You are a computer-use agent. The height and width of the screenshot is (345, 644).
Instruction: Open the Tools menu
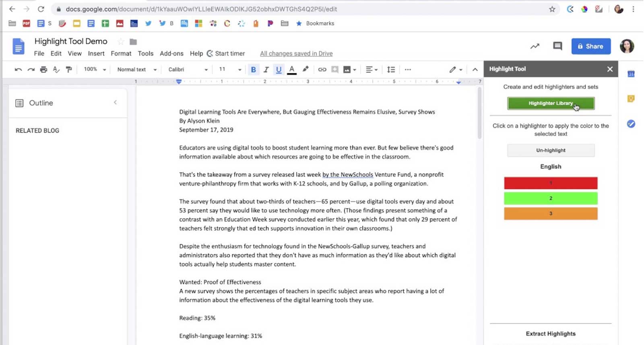(145, 54)
